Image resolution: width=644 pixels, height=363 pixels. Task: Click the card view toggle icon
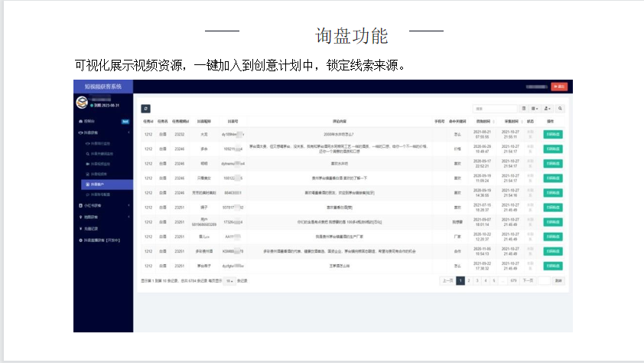pos(524,109)
